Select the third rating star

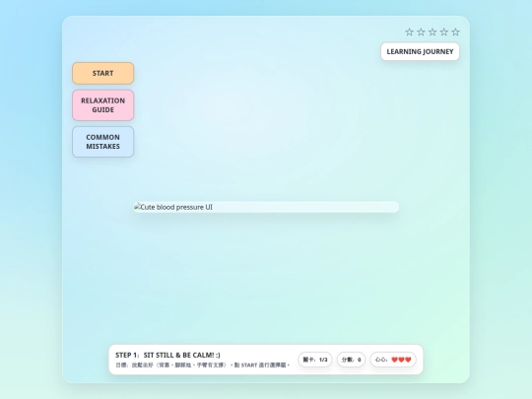[x=432, y=33]
